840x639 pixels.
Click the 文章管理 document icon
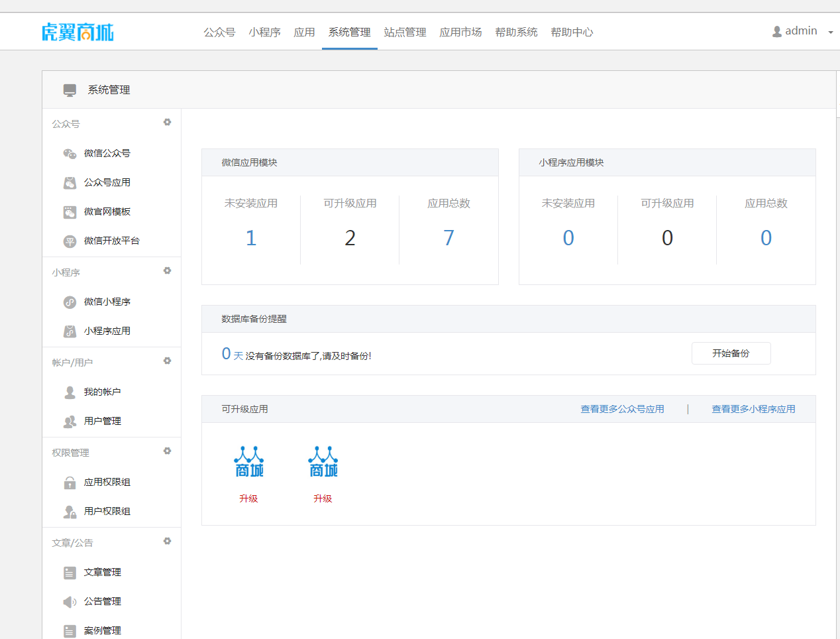[70, 573]
